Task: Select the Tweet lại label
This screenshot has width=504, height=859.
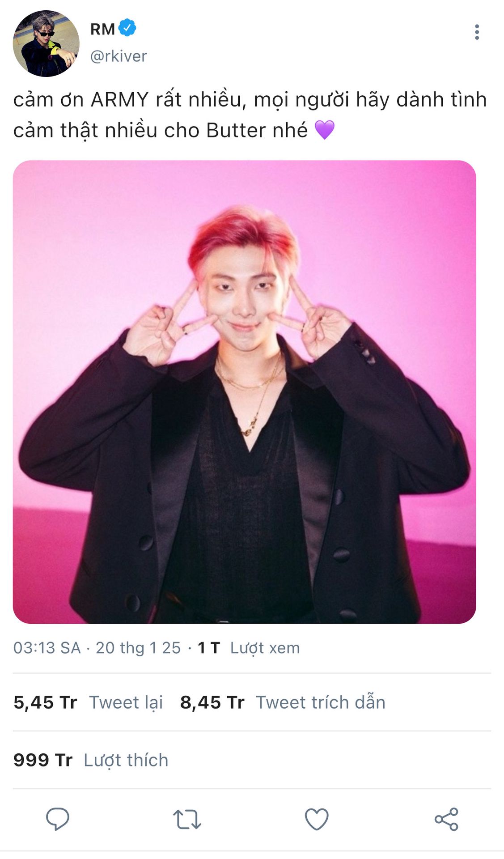Action: coord(126,703)
